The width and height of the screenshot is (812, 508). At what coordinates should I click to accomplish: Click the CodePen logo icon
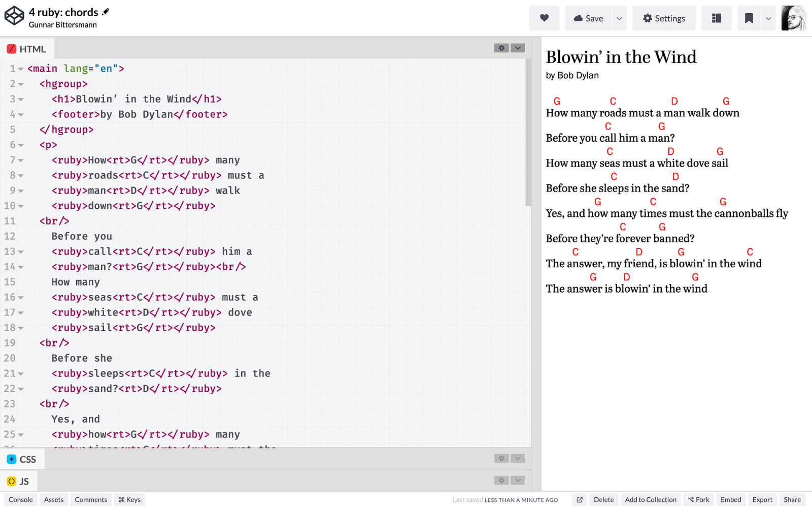point(14,16)
